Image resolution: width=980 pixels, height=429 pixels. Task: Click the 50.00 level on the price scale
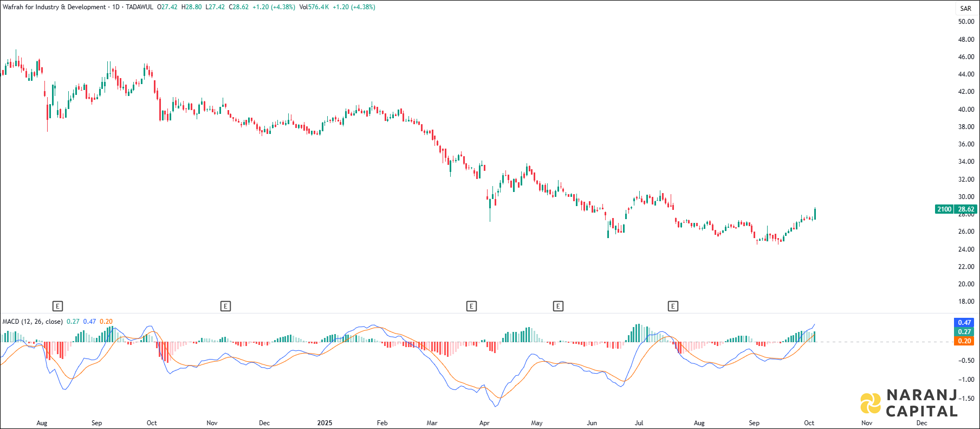point(966,22)
